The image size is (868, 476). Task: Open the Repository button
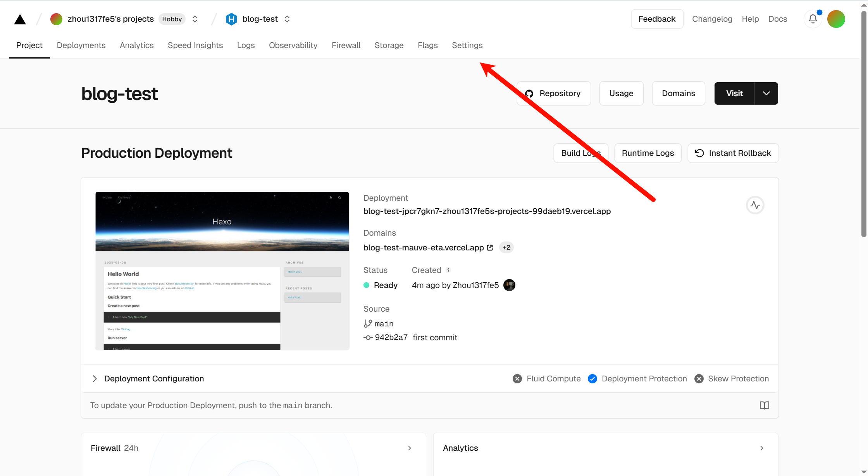coord(554,93)
